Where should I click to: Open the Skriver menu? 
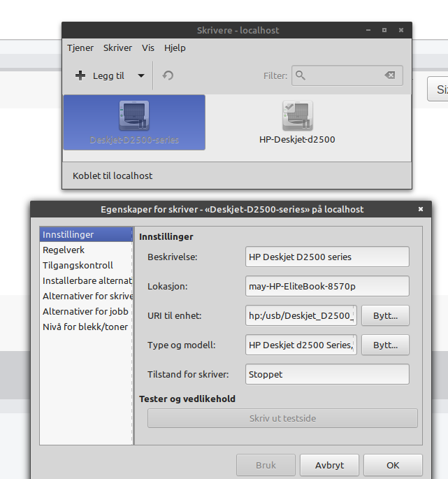[x=117, y=48]
